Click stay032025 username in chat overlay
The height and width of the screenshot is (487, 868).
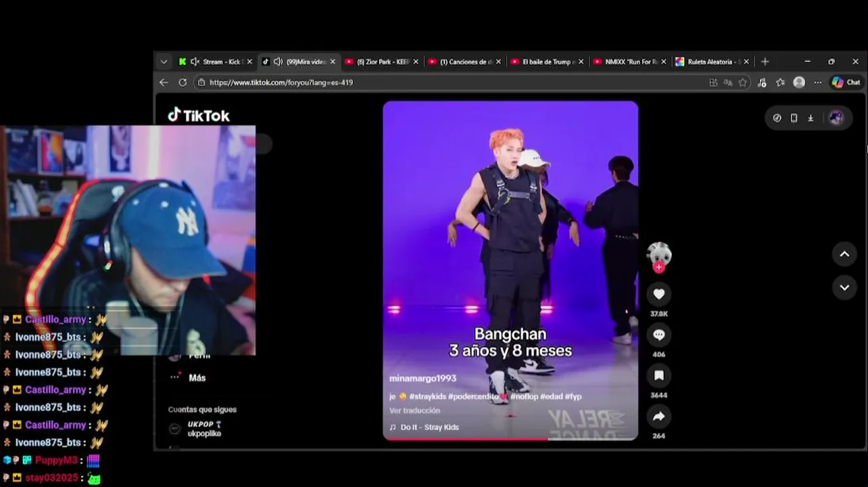[x=51, y=478]
